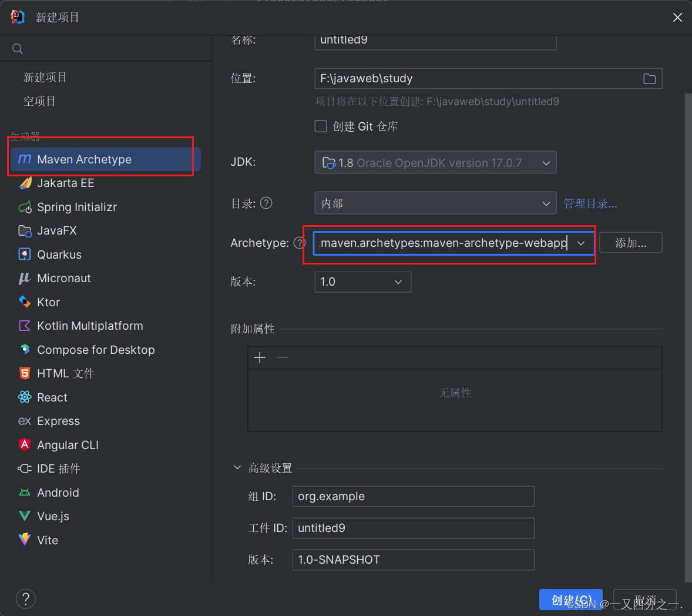Click the HTML5 shield icon

(25, 373)
